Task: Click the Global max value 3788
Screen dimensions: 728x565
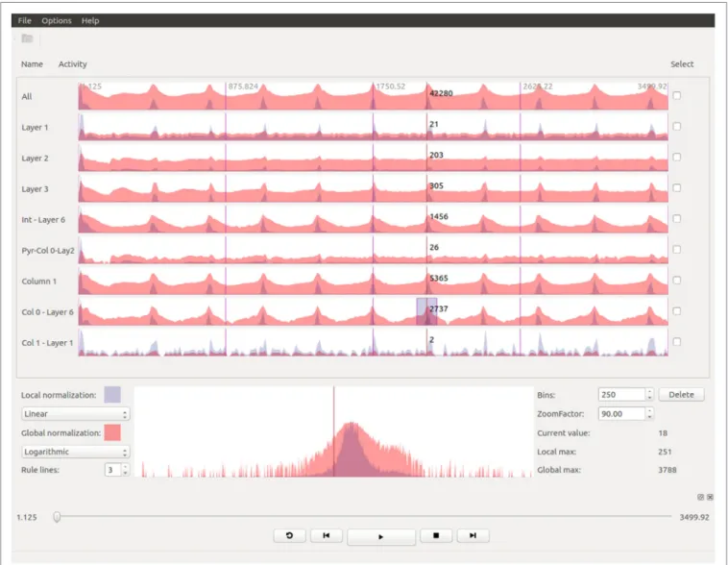Action: click(x=667, y=470)
